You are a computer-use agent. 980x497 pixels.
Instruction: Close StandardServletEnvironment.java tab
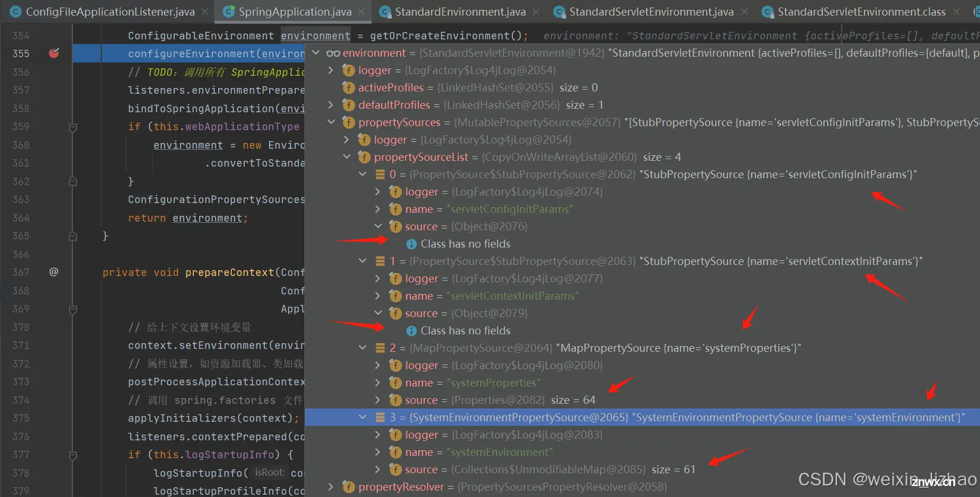click(744, 12)
